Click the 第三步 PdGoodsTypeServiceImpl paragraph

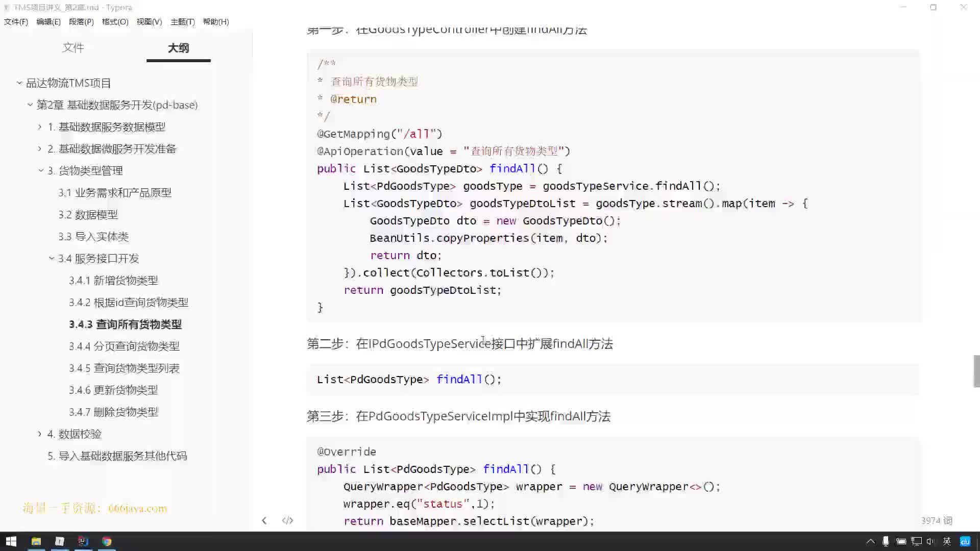click(x=458, y=416)
